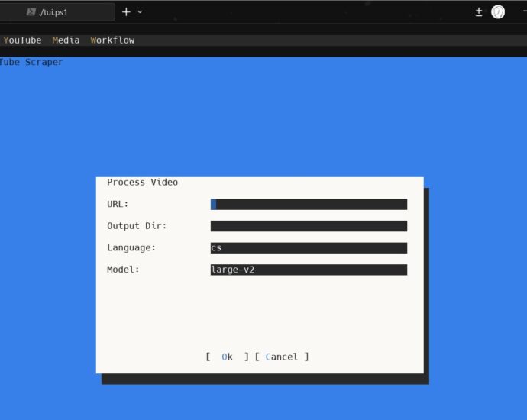Click the Language field containing cs
Screen dimensions: 527x420
pos(309,248)
